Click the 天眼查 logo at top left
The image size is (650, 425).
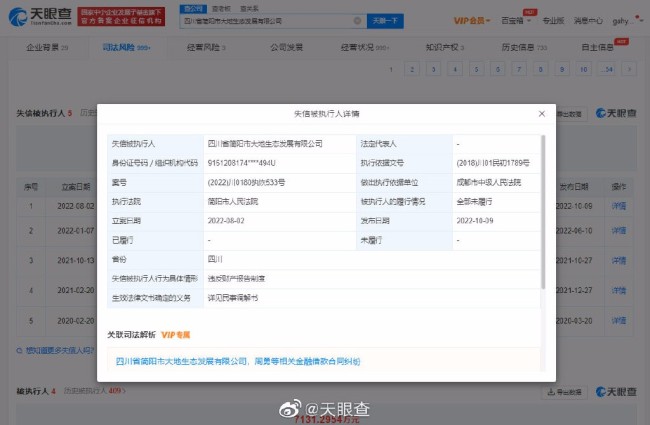coord(40,17)
